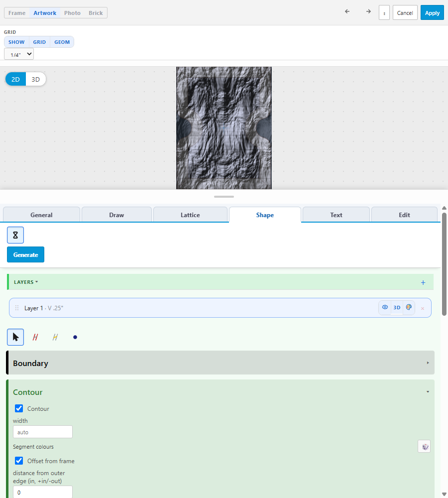Open the Photo tab

(x=72, y=13)
